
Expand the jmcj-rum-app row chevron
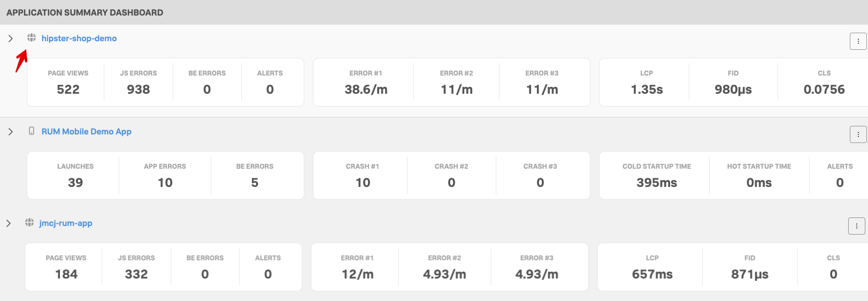(8, 223)
